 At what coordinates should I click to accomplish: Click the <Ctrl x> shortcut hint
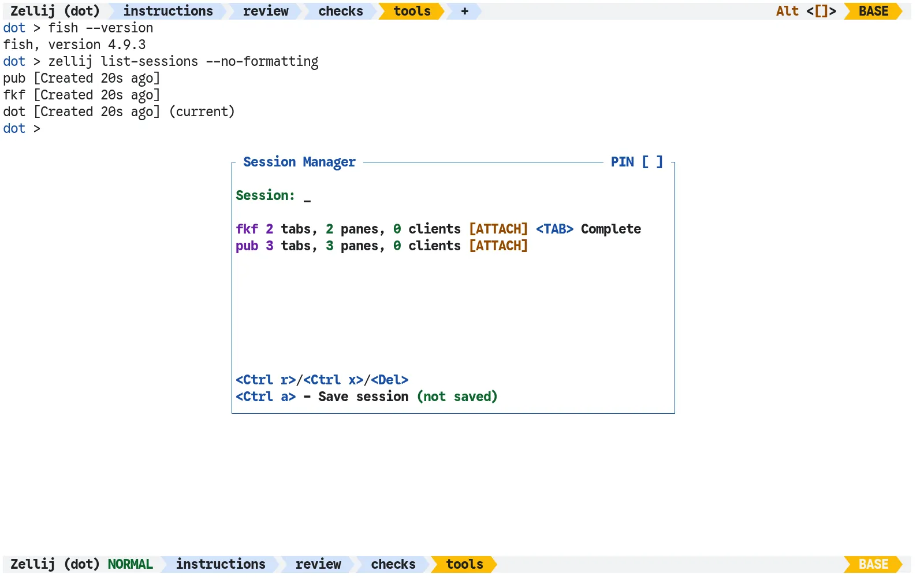click(333, 380)
